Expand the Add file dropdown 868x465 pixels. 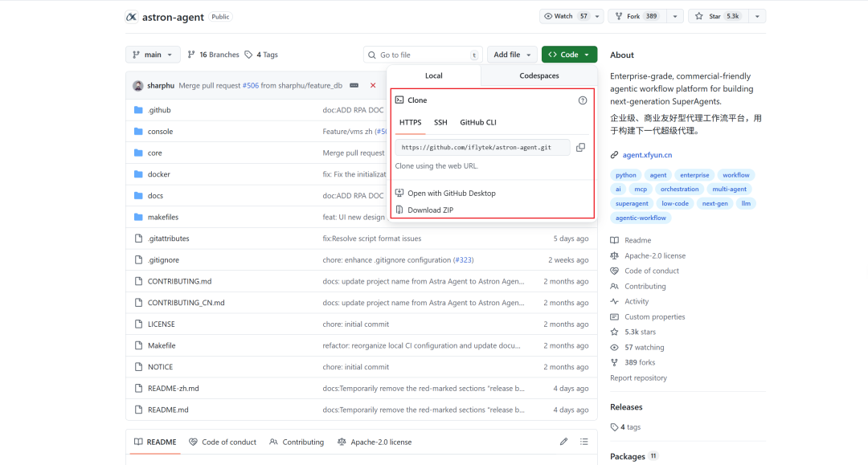click(x=512, y=55)
